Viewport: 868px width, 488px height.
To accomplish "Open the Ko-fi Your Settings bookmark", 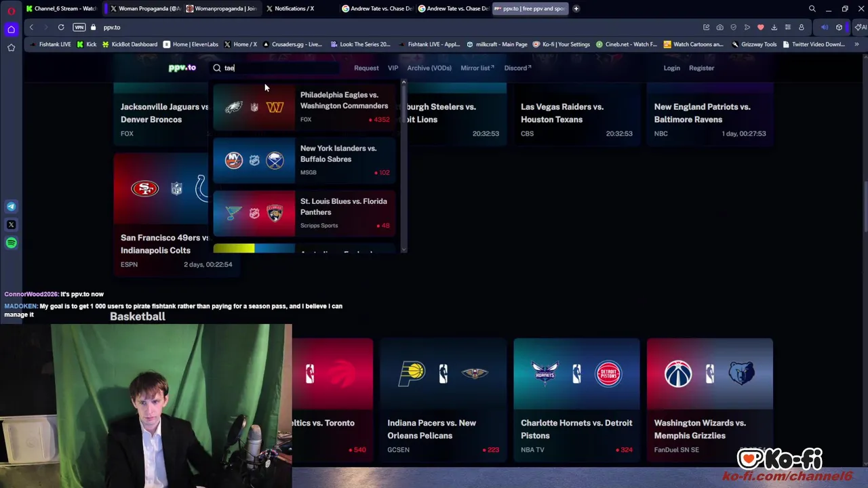I will pos(561,44).
